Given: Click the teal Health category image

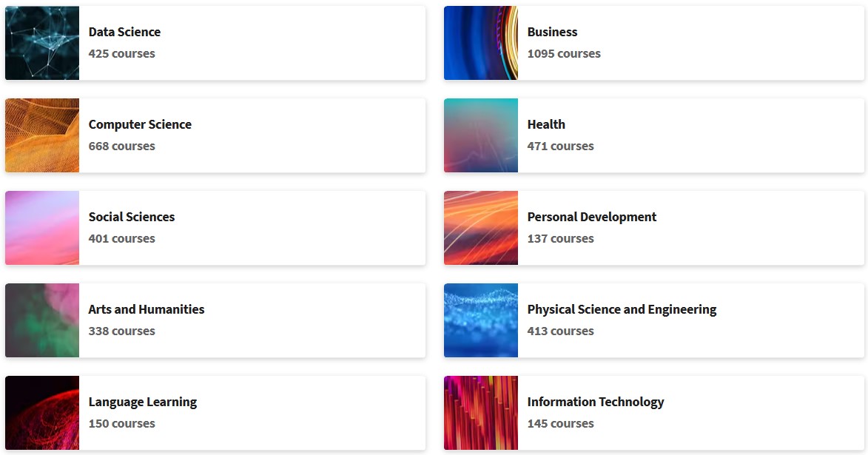Looking at the screenshot, I should pyautogui.click(x=480, y=135).
